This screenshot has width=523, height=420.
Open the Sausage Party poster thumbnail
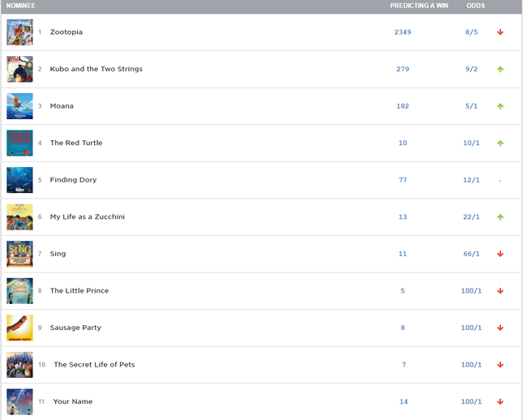[x=19, y=328]
